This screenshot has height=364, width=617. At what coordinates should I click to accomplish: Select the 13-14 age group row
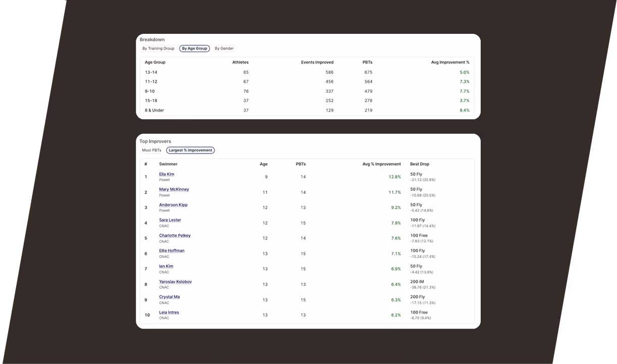coord(307,72)
